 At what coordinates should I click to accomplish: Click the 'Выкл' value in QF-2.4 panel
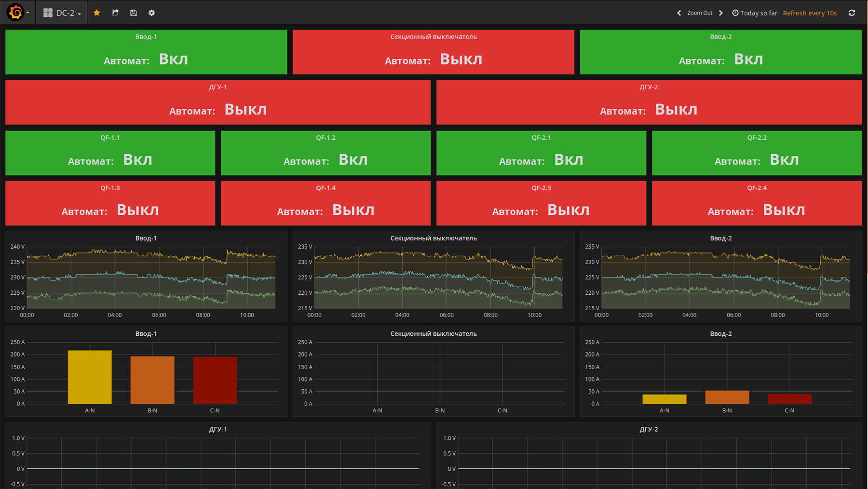[x=784, y=210]
